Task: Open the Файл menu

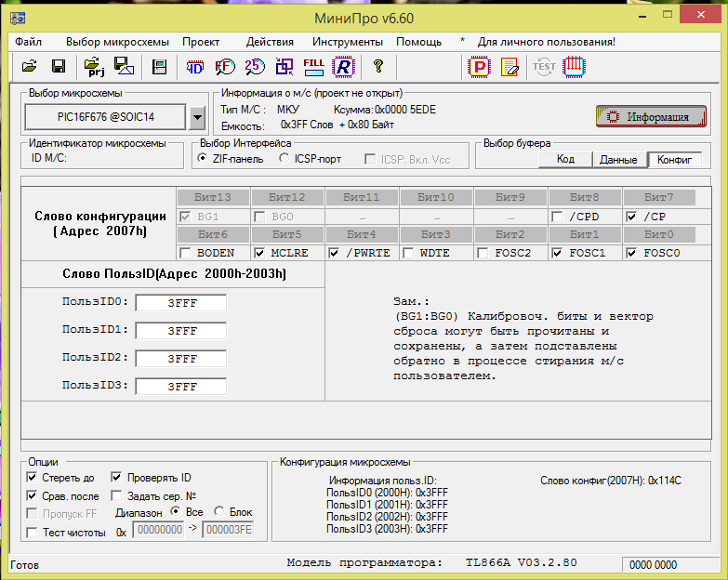Action: (x=28, y=42)
